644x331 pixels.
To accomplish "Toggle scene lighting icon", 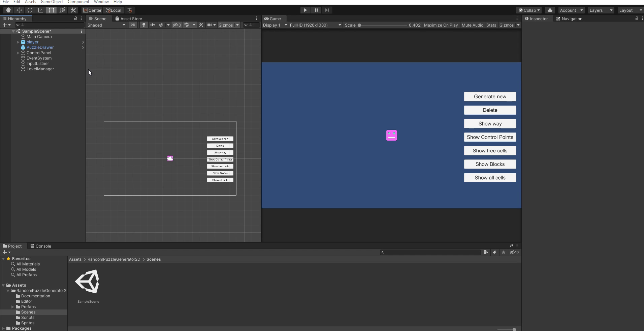I will (x=144, y=25).
